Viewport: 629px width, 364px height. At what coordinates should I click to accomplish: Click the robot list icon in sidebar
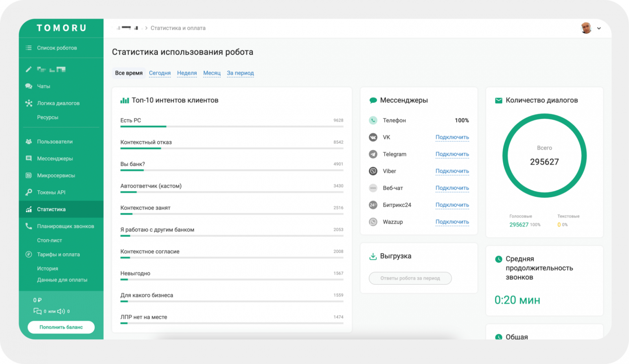(x=29, y=48)
